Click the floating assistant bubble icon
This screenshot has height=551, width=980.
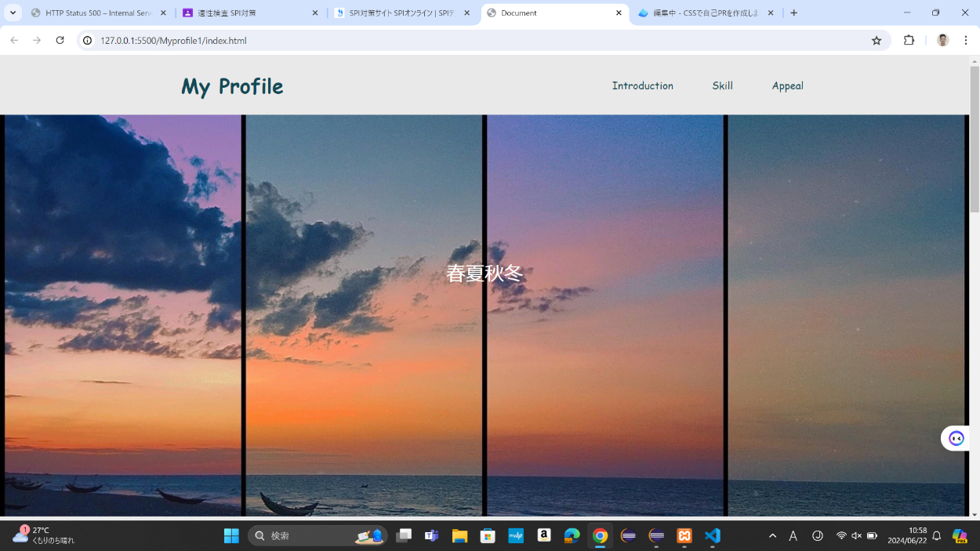[956, 438]
